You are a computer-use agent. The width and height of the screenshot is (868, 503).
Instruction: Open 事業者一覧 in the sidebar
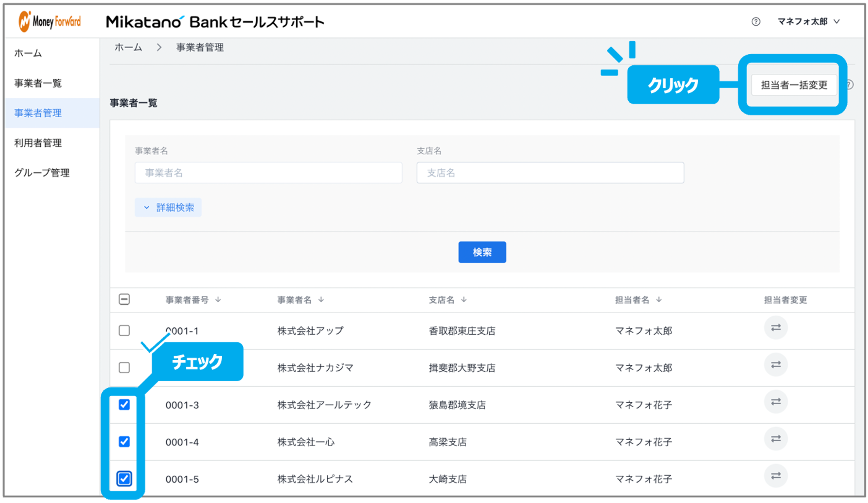tap(38, 83)
